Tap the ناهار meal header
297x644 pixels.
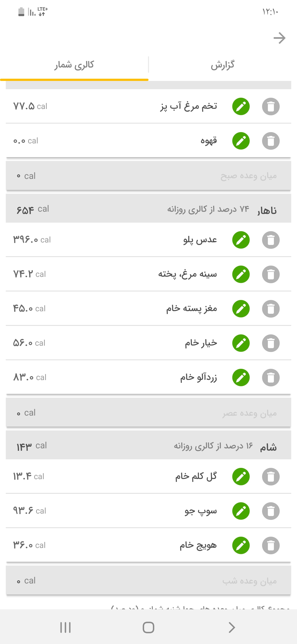[148, 209]
